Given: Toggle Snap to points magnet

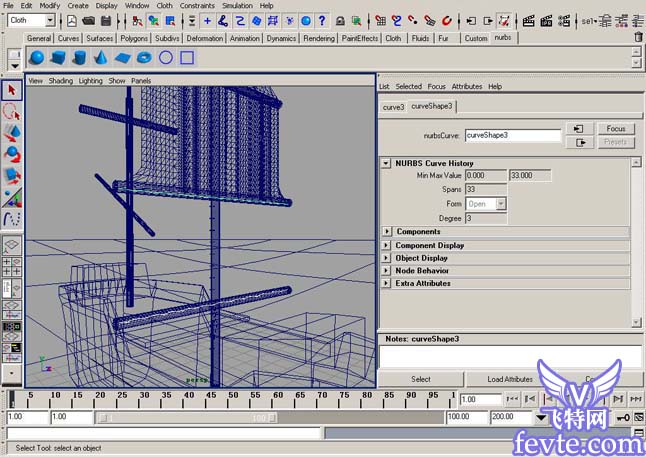Looking at the screenshot, I should (x=413, y=21).
